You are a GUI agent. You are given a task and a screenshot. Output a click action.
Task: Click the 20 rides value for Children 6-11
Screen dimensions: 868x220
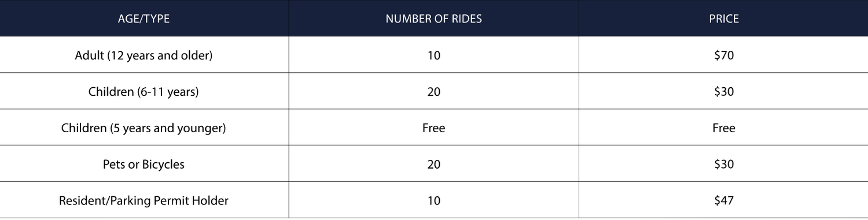(x=434, y=92)
